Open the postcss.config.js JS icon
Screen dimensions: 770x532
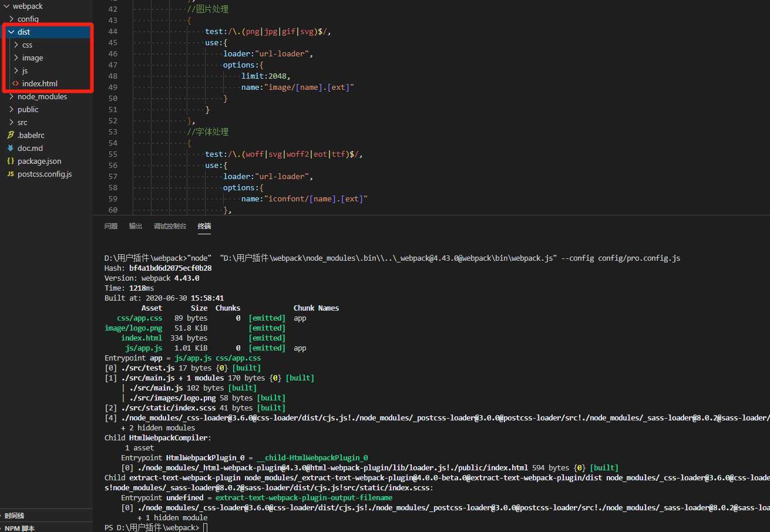coord(11,174)
